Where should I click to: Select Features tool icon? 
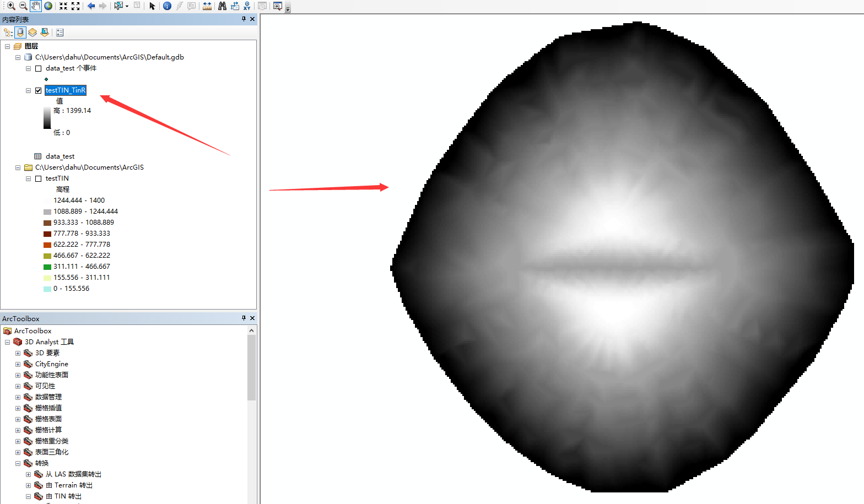(118, 6)
